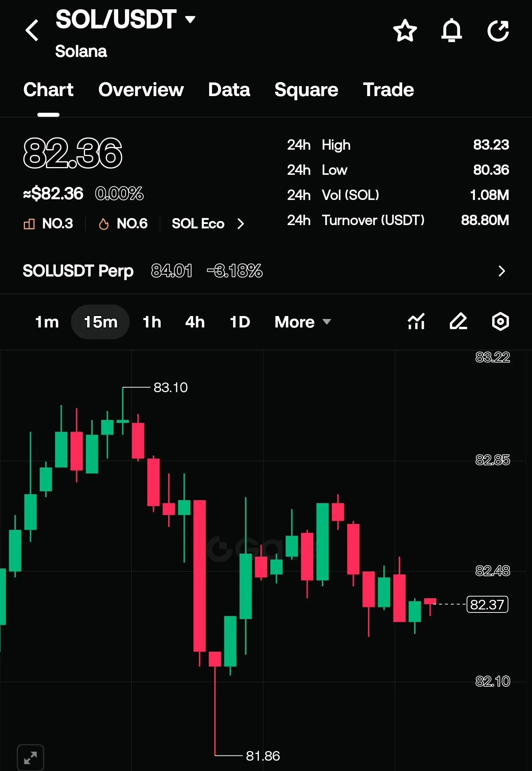Open price alert bell icon
This screenshot has width=532, height=771.
pyautogui.click(x=451, y=30)
